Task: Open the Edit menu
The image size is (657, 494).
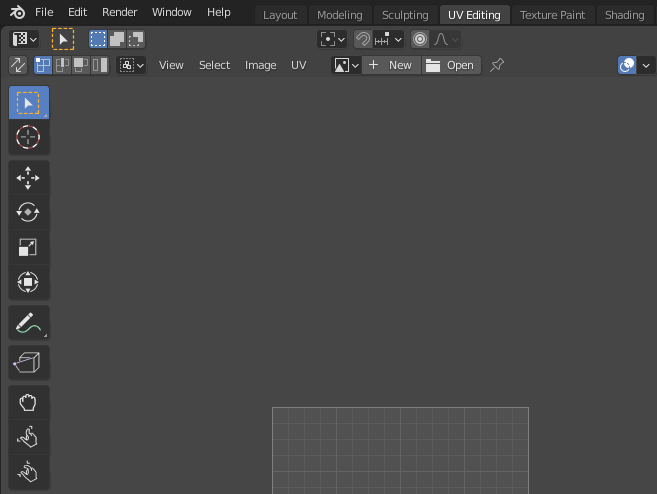Action: [x=78, y=13]
